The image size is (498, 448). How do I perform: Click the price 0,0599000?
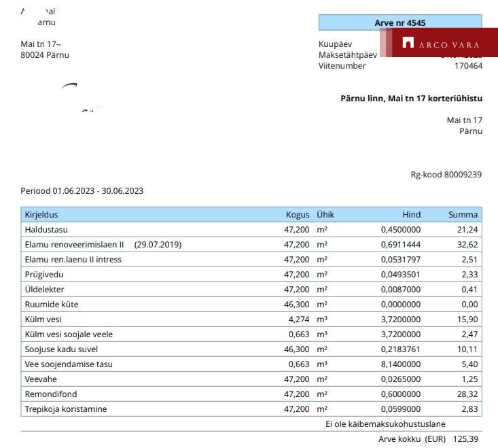(400, 409)
